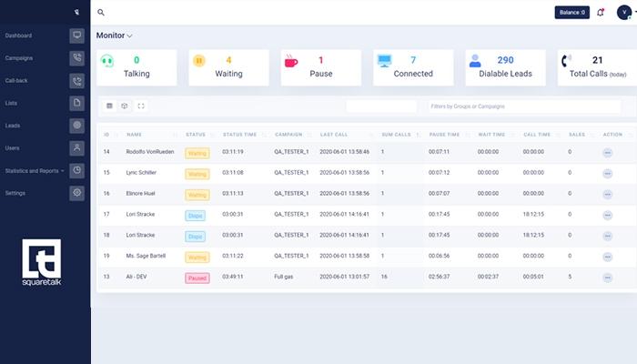Click Paused status badge for Ali - DEV
637x364 pixels.
point(197,278)
